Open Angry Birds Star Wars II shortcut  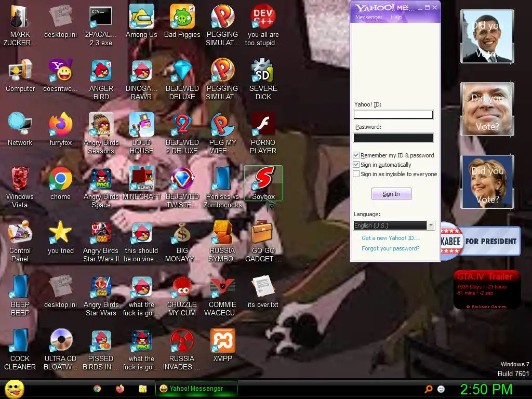click(101, 241)
